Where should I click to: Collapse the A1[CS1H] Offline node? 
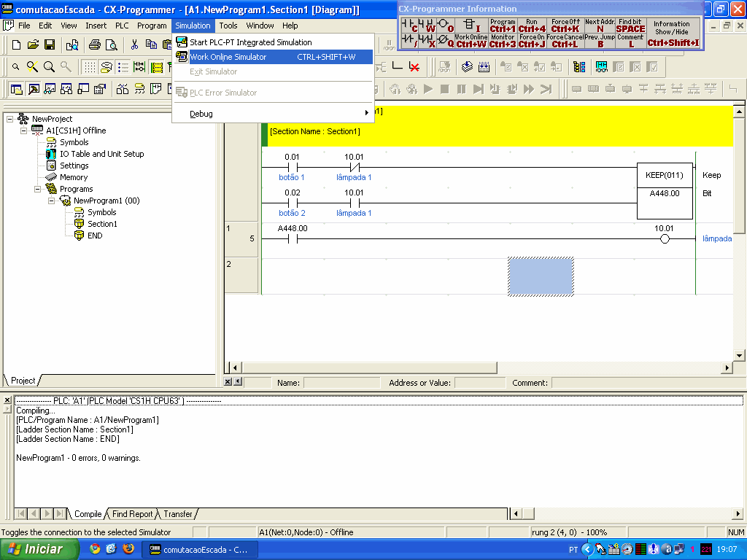24,131
